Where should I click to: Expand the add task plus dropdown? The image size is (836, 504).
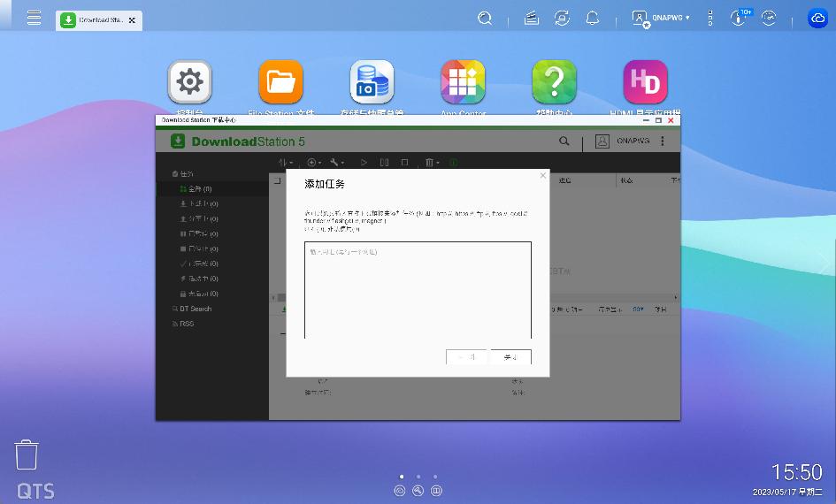(314, 163)
